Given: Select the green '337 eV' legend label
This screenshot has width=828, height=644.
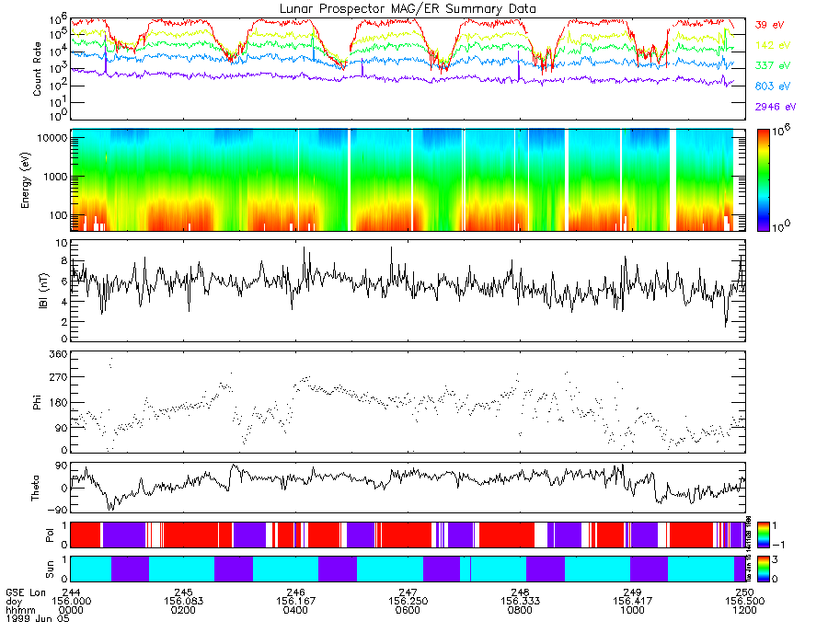Looking at the screenshot, I should [773, 65].
